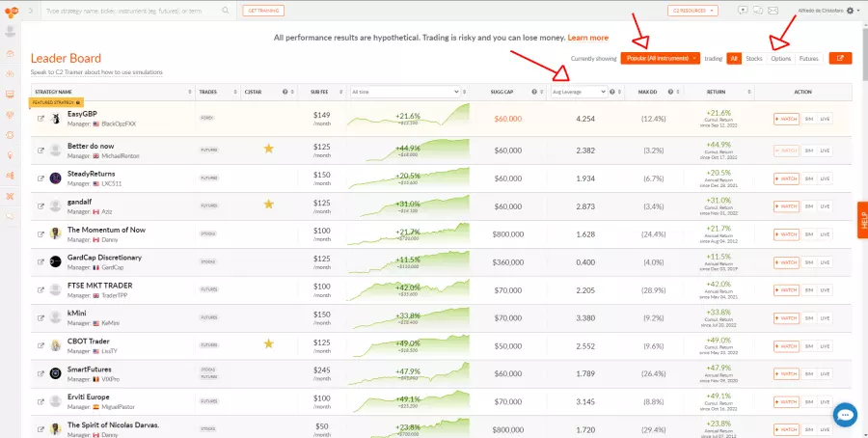Open Better do now external link icon
868x438 pixels.
click(41, 151)
